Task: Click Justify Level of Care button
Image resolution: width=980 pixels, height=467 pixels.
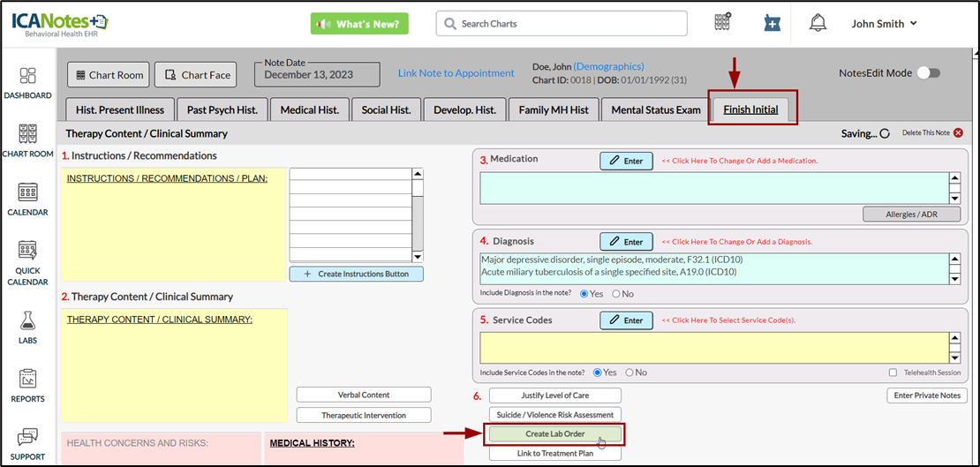Action: (x=555, y=395)
